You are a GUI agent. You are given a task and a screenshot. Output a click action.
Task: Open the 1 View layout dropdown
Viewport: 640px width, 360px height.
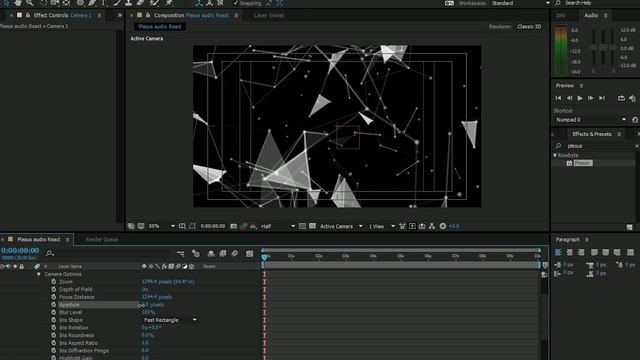point(382,226)
